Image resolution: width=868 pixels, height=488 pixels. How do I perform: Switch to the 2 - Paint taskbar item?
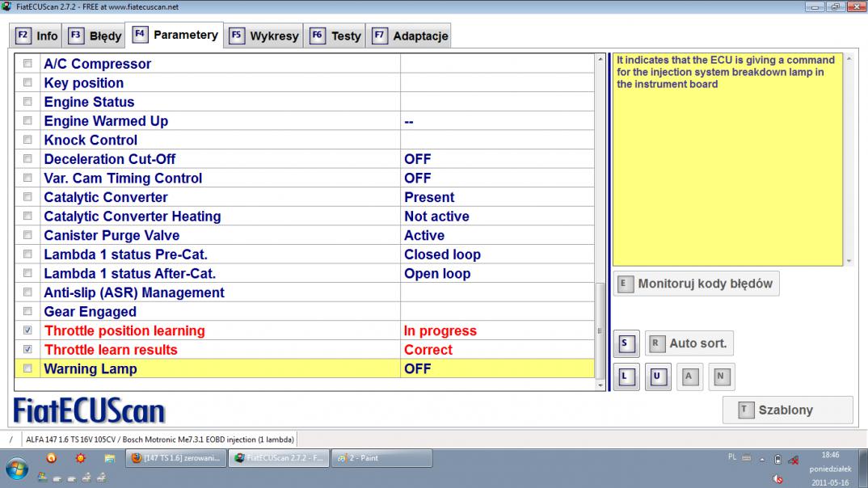tap(381, 458)
